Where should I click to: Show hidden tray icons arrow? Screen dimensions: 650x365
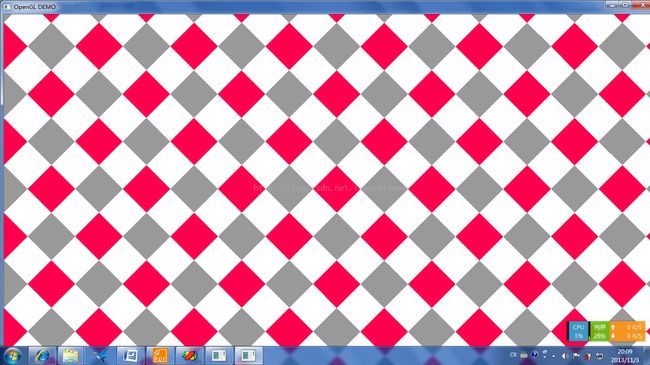pos(554,356)
